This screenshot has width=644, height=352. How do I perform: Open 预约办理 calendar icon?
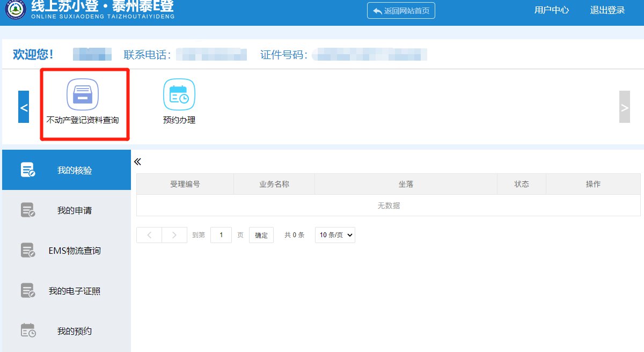pos(179,94)
